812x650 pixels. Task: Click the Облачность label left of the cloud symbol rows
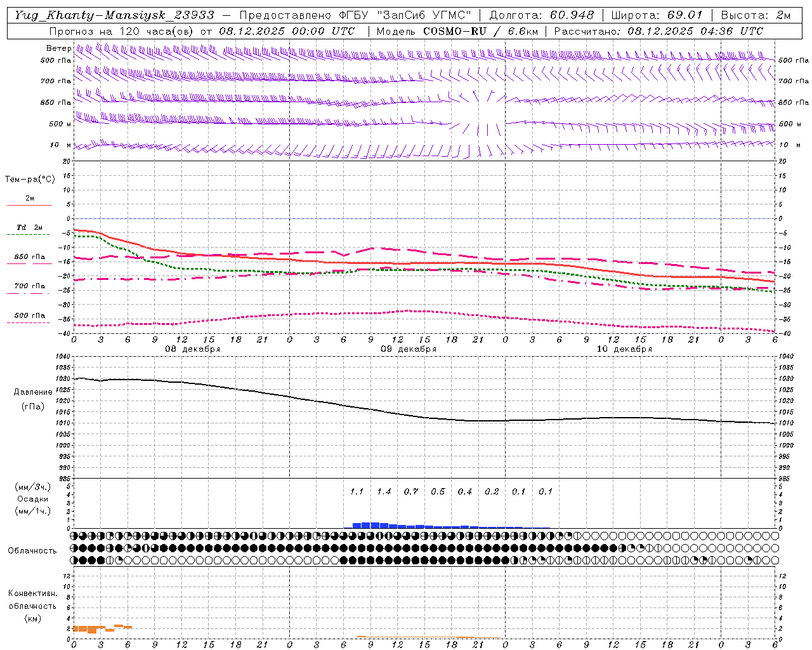click(x=32, y=551)
